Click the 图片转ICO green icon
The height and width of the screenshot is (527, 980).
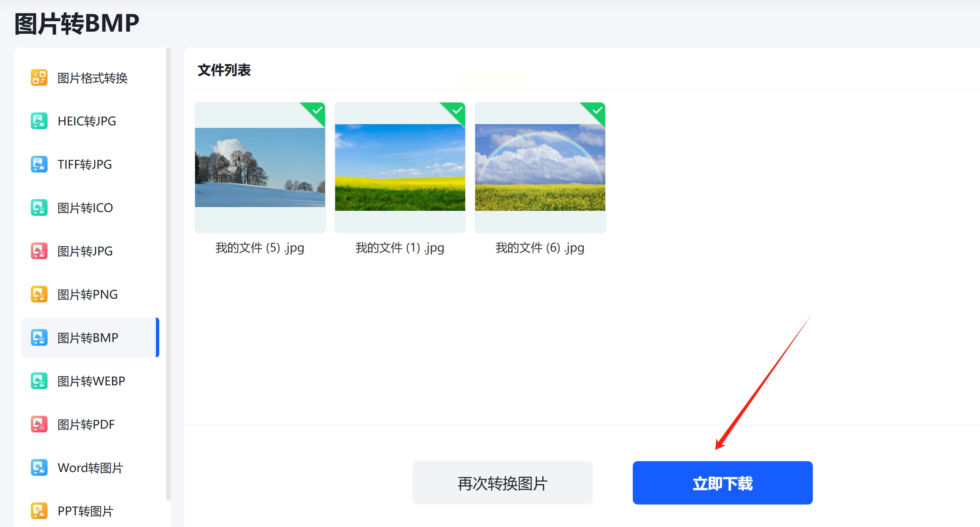[39, 207]
